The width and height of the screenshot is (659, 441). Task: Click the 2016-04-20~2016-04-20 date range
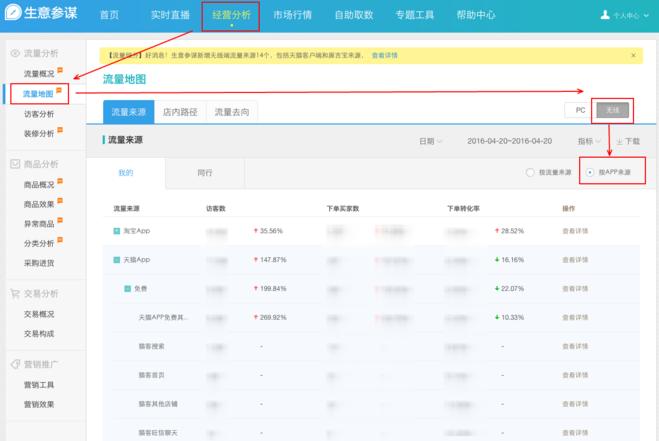tap(509, 141)
